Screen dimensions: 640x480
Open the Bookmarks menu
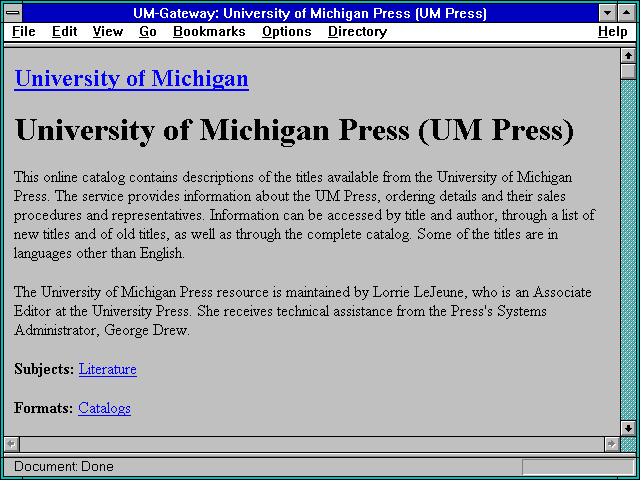(209, 32)
